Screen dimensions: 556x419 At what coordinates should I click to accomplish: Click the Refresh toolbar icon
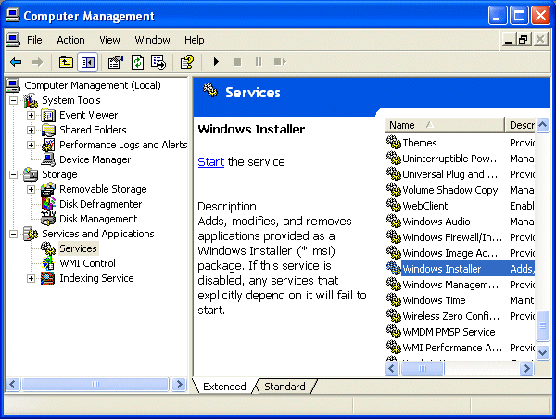138,62
